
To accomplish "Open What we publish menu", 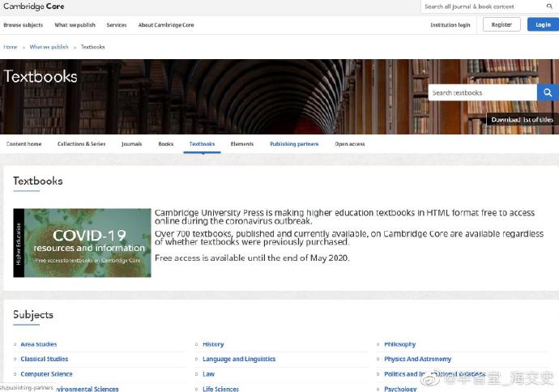I will tap(75, 25).
